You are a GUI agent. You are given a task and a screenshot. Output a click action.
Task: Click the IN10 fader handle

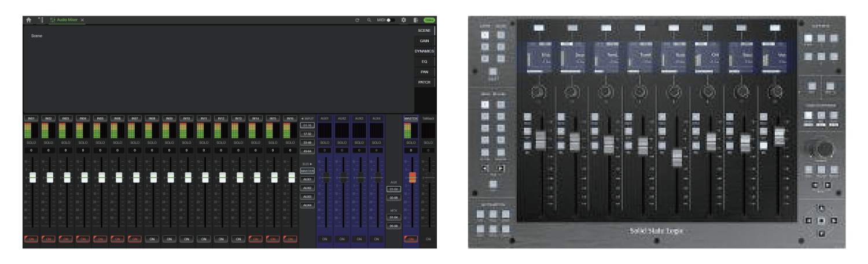pos(187,177)
